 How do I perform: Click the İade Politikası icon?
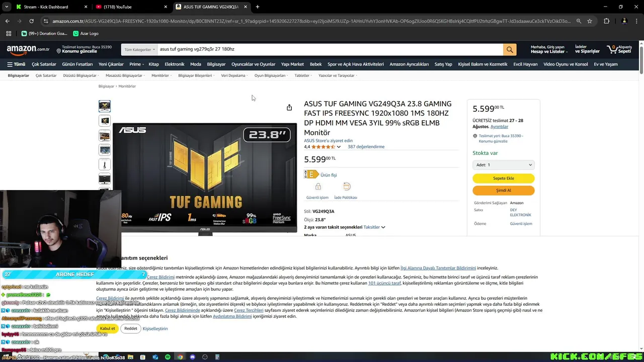click(x=346, y=187)
